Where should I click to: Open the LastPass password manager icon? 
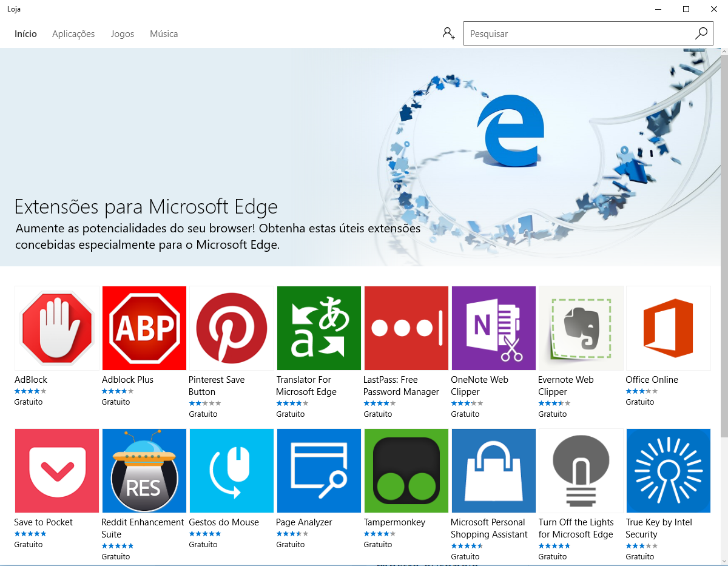[x=406, y=328]
